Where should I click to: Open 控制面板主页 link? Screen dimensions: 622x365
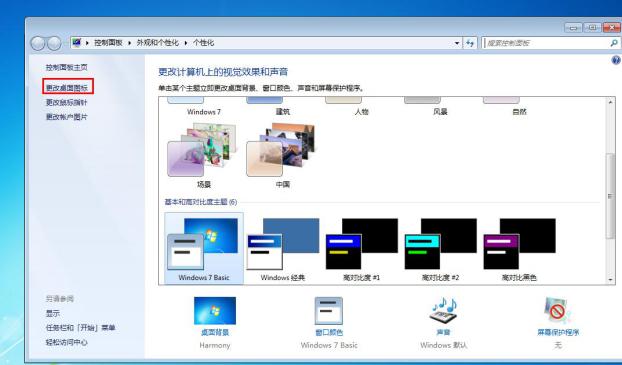pos(66,67)
